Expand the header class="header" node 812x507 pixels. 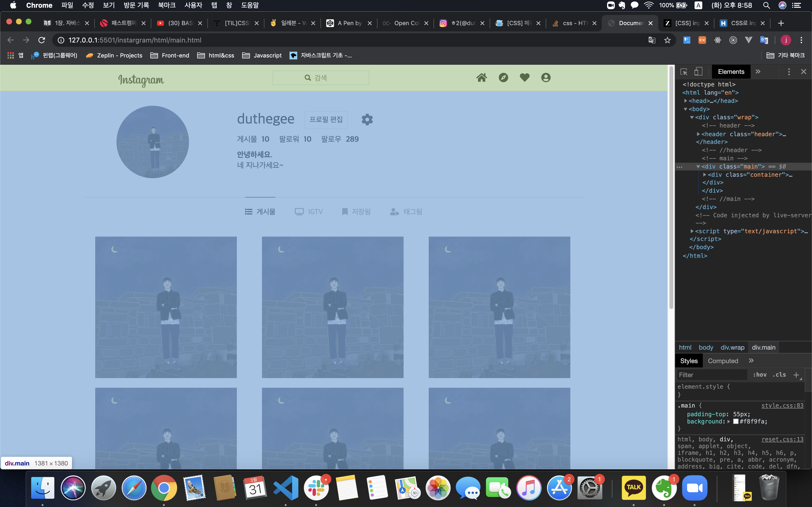tap(698, 134)
